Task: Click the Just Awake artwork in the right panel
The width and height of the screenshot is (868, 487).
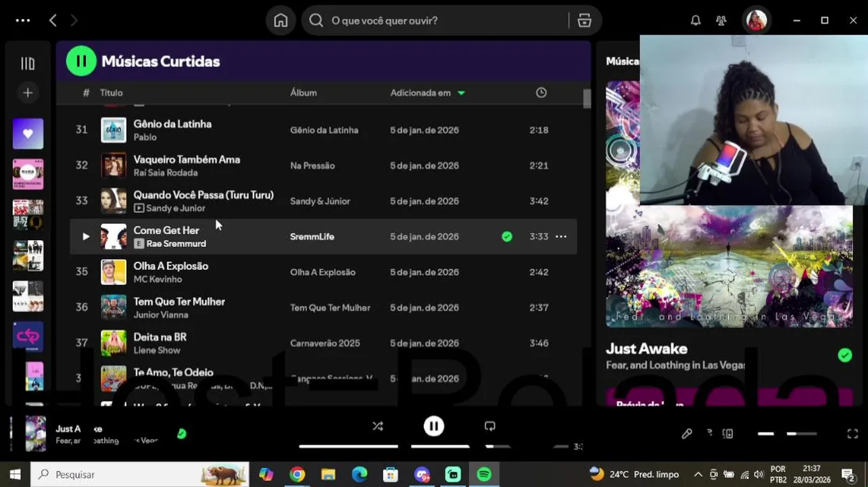Action: 729,266
